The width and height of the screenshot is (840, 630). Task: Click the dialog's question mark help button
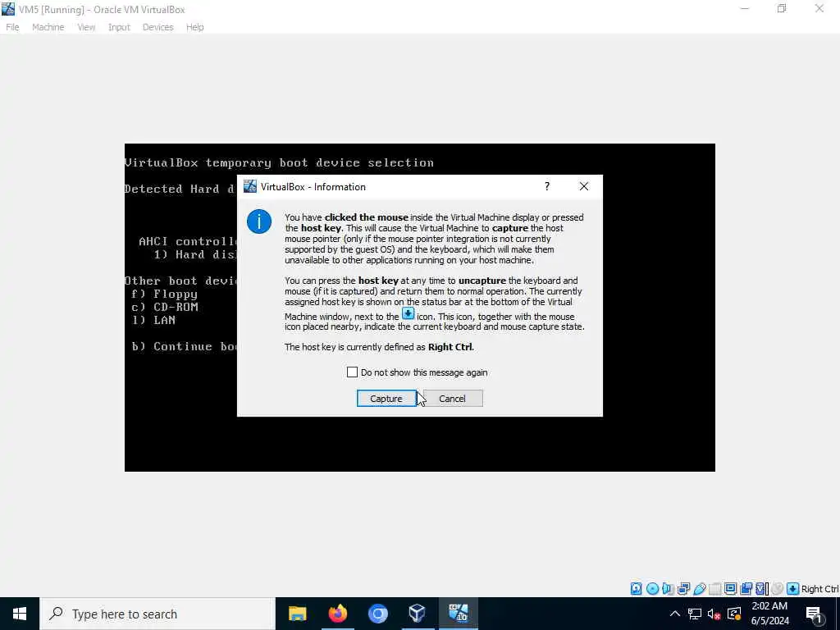[x=546, y=186]
